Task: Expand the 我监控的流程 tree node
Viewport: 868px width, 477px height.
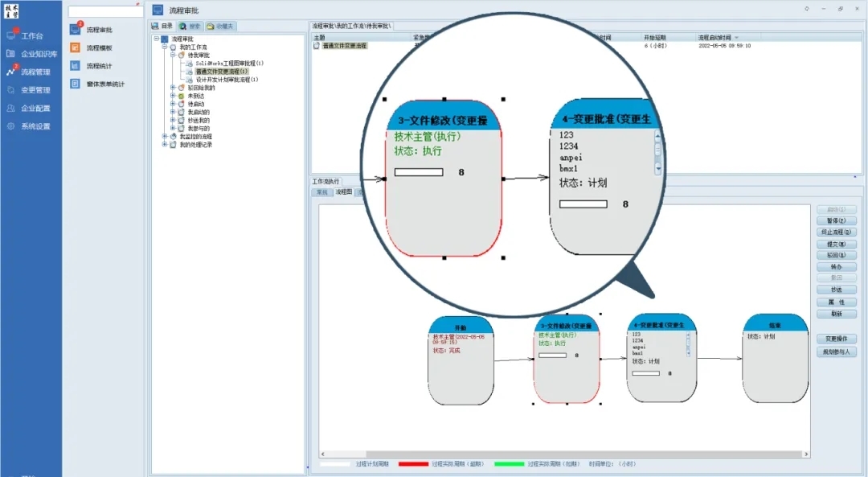Action: point(165,137)
